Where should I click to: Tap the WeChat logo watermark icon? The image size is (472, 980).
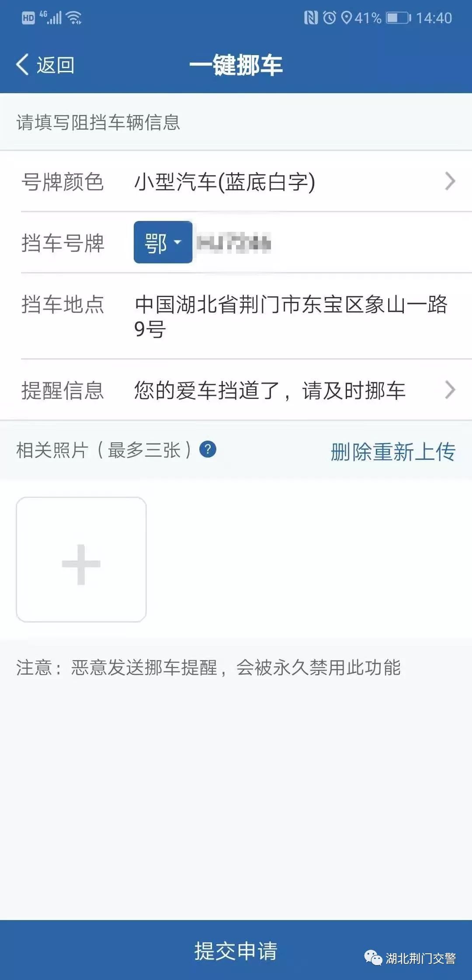tap(373, 958)
